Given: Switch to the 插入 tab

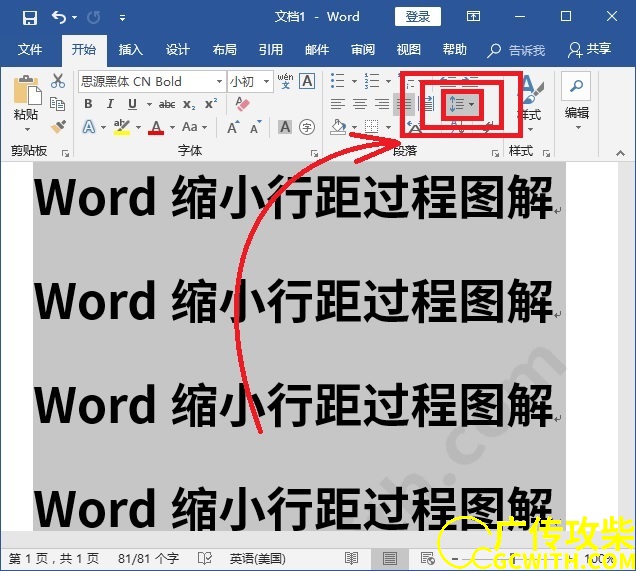Looking at the screenshot, I should (x=131, y=49).
